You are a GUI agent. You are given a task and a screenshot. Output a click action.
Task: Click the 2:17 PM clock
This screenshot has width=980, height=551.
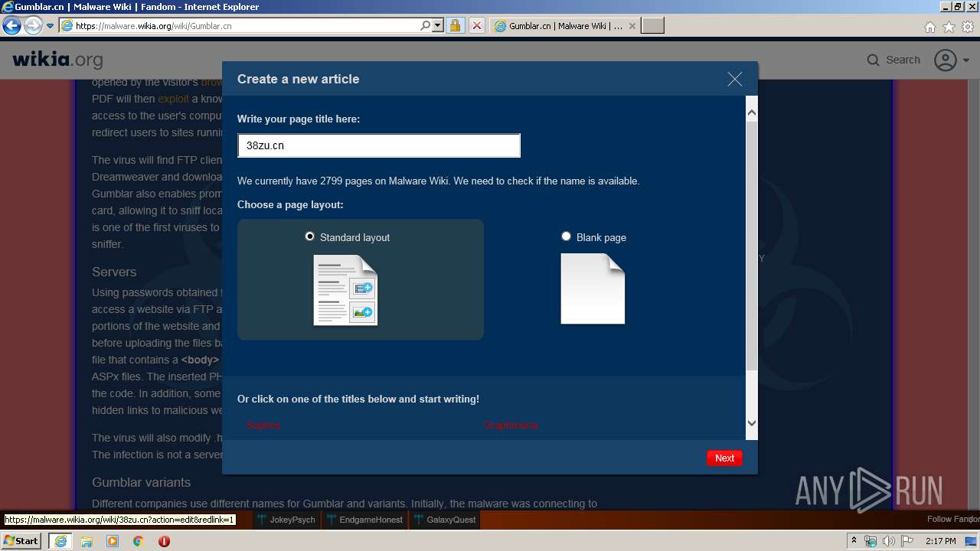[x=940, y=541]
